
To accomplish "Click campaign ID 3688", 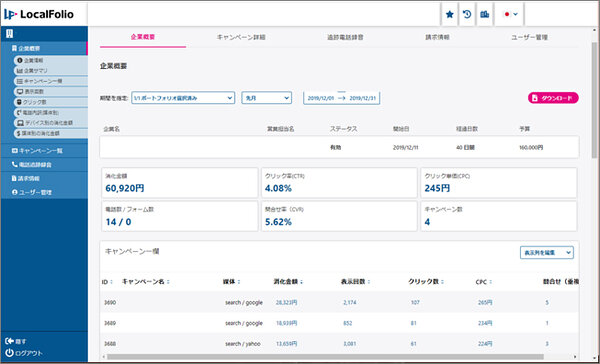I will tap(110, 344).
